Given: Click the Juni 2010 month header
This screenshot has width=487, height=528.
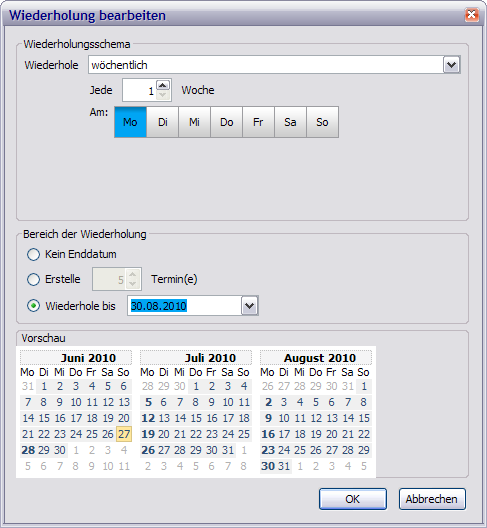Looking at the screenshot, I should [x=76, y=358].
